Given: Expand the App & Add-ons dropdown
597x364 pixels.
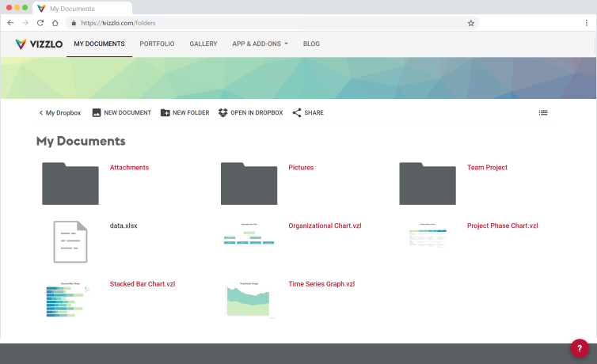Looking at the screenshot, I should 260,44.
